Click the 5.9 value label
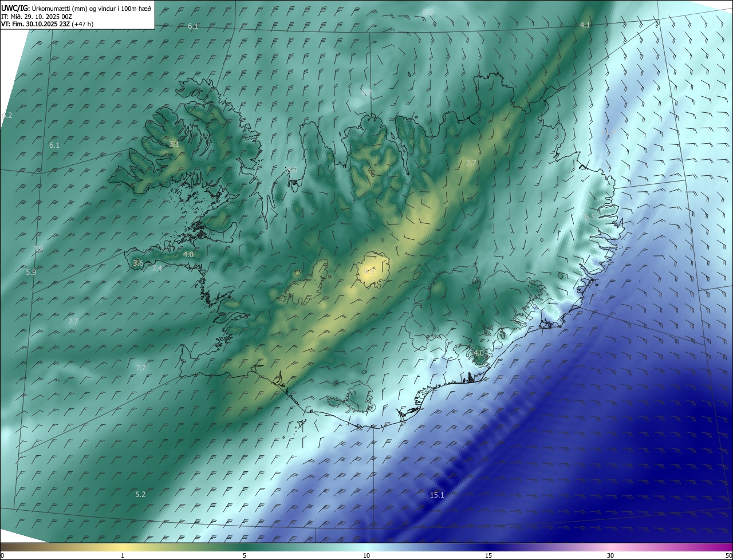Viewport: 733px width, 560px height. pos(31,273)
